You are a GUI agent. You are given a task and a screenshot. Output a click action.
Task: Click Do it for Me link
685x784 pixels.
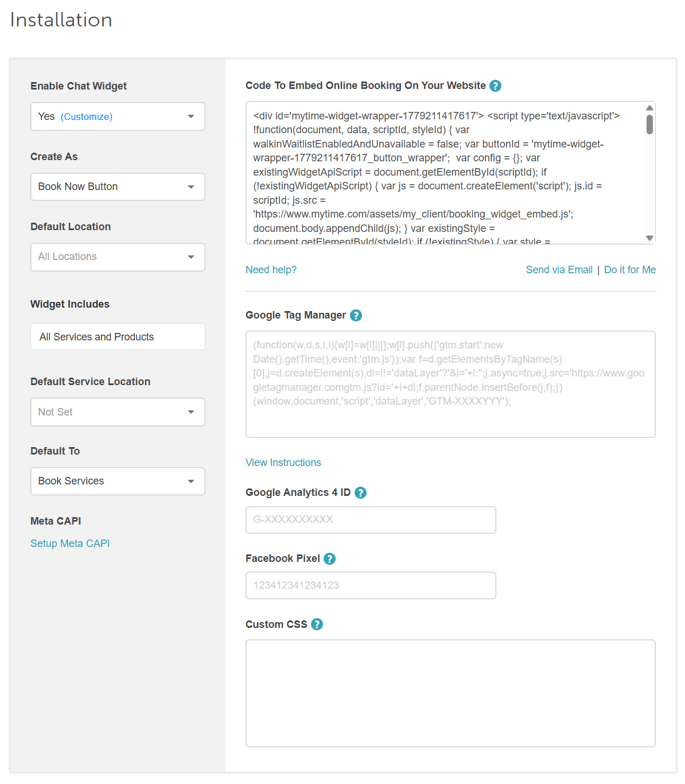[x=630, y=270]
